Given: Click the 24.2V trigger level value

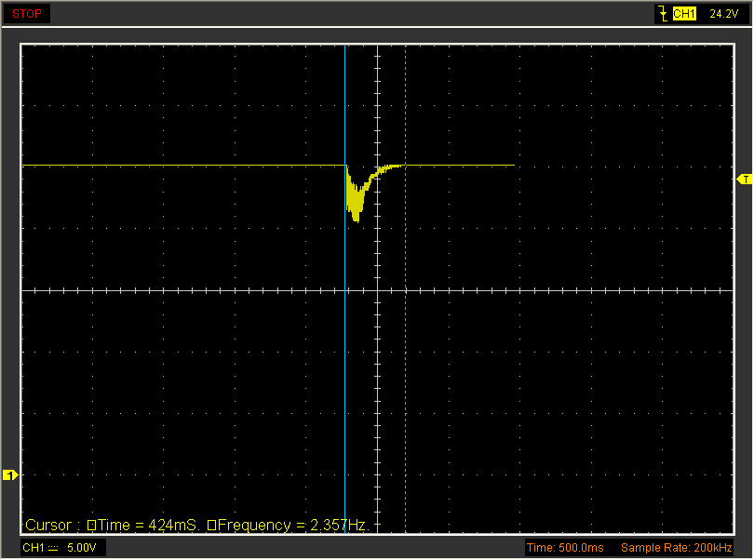Looking at the screenshot, I should click(723, 14).
